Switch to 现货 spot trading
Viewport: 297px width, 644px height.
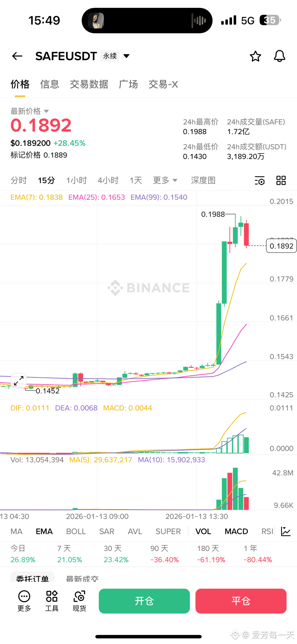[79, 601]
